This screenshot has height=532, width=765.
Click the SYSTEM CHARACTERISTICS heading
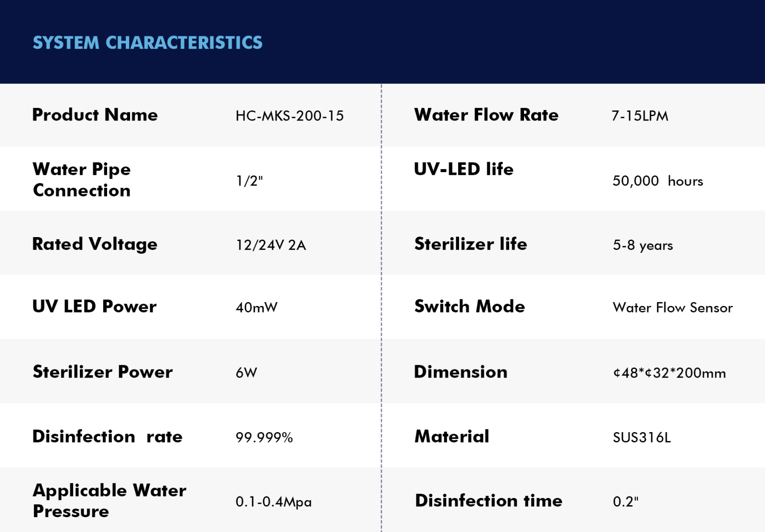[147, 43]
